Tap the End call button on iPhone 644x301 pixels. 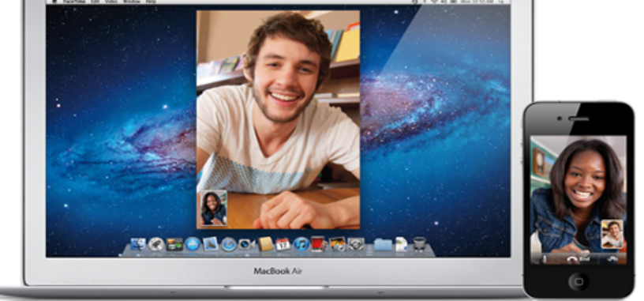coord(578,258)
